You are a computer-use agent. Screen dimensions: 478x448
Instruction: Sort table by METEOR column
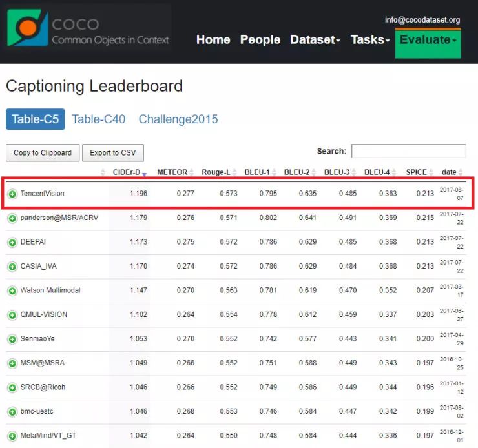(x=175, y=172)
